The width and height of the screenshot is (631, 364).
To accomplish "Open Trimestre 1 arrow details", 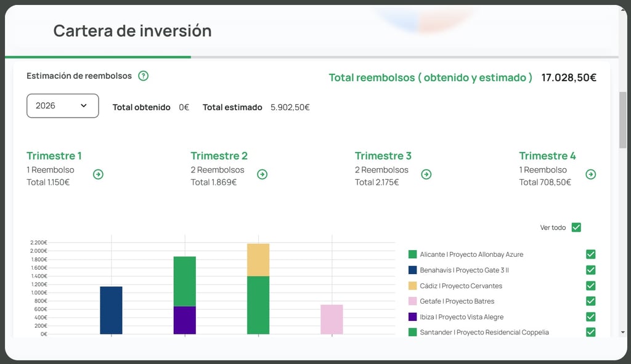I will [98, 174].
